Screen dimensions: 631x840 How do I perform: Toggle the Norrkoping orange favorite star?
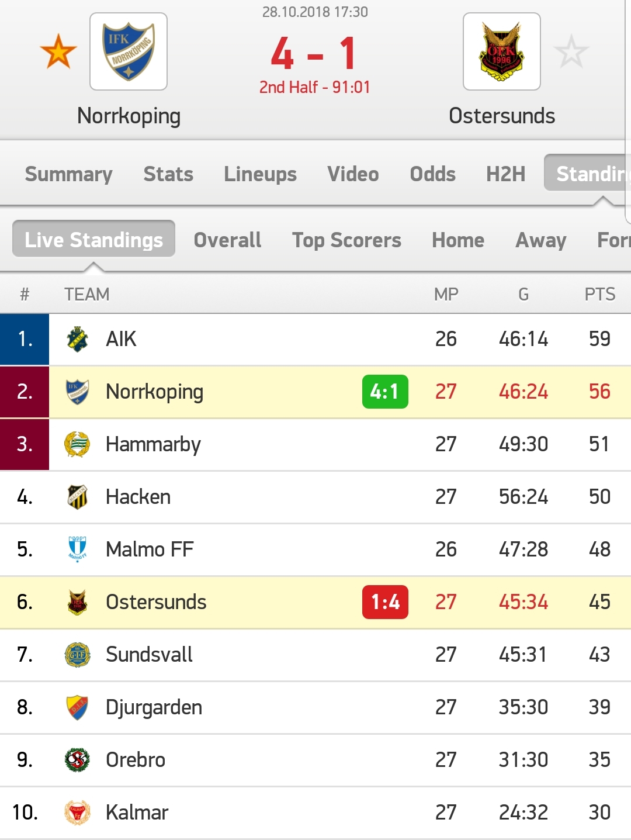click(58, 51)
